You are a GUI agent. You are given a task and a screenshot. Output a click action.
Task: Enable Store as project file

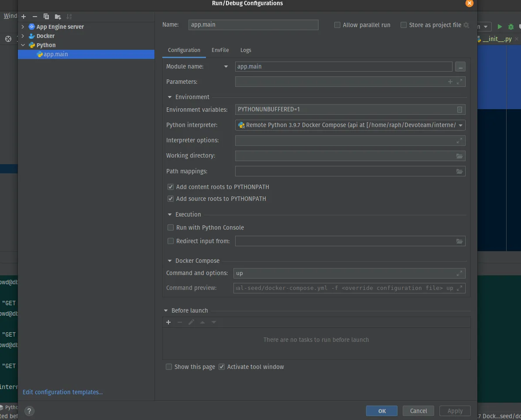[x=404, y=25]
